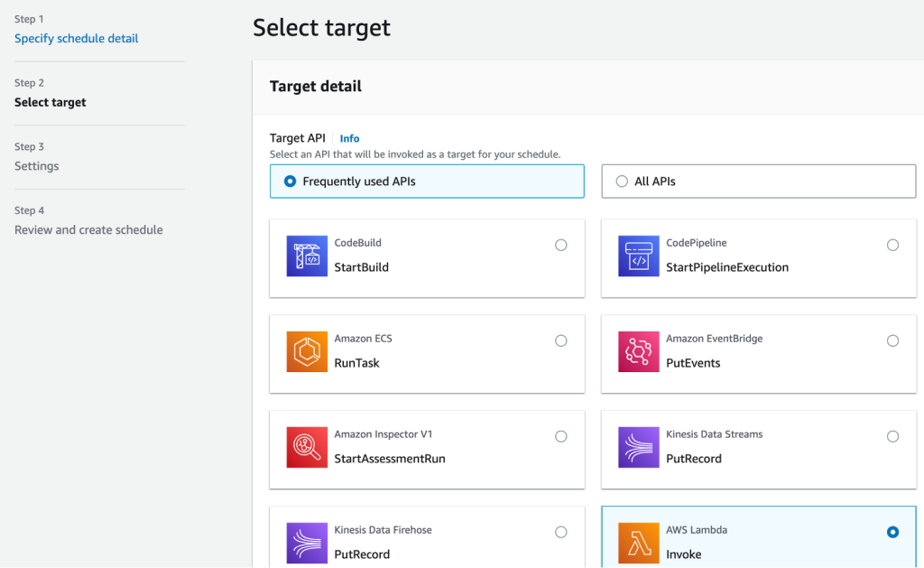The image size is (924, 568).
Task: Open the Target API Info link
Action: coord(349,139)
